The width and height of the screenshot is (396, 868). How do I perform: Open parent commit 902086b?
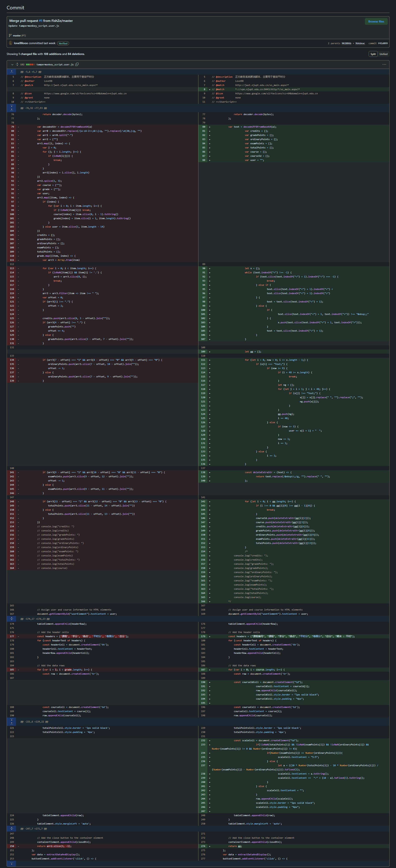346,44
